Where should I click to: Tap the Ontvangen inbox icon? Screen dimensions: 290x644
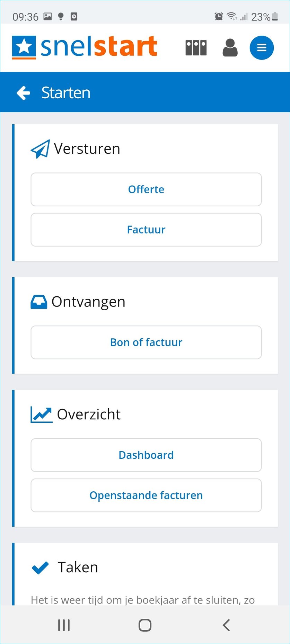(39, 302)
